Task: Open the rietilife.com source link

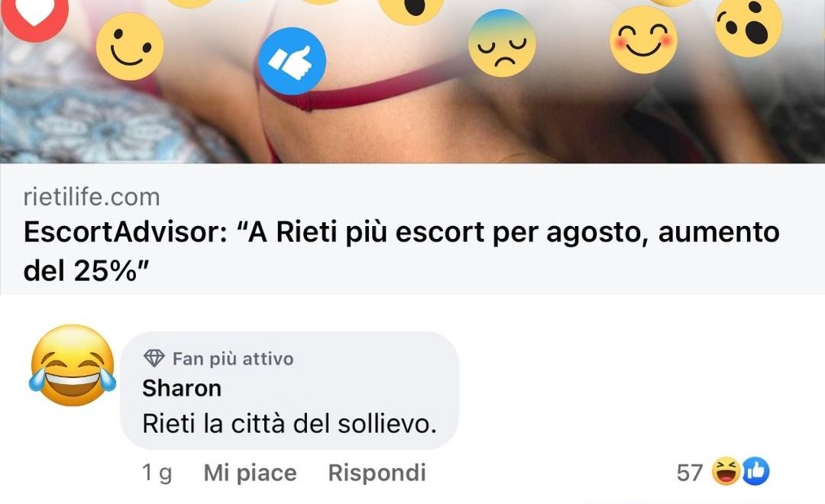Action: (x=92, y=197)
